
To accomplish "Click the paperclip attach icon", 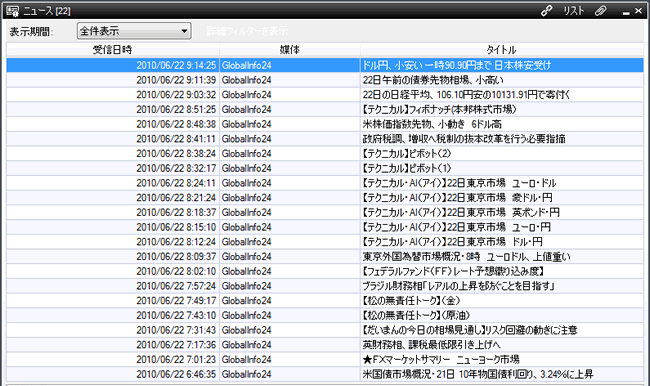I will pos(601,11).
